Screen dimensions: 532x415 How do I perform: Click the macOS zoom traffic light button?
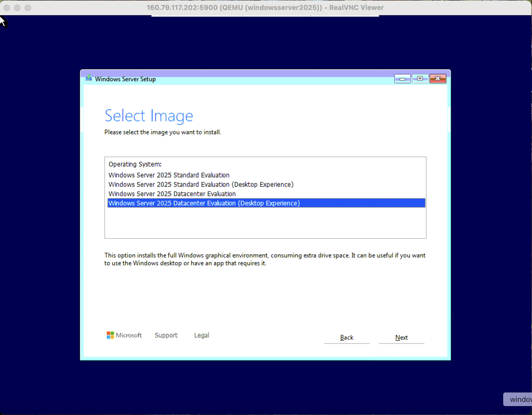pyautogui.click(x=28, y=8)
